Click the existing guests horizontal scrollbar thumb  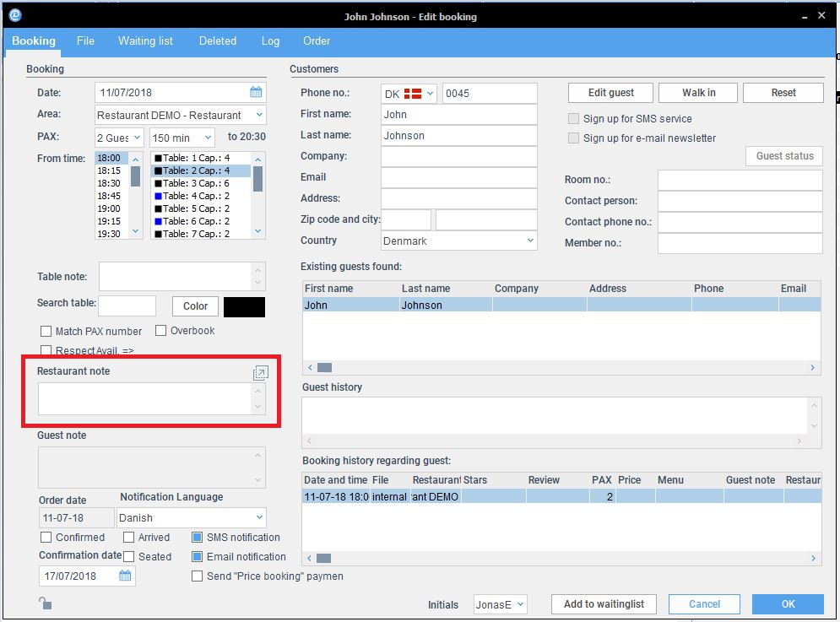coord(325,367)
